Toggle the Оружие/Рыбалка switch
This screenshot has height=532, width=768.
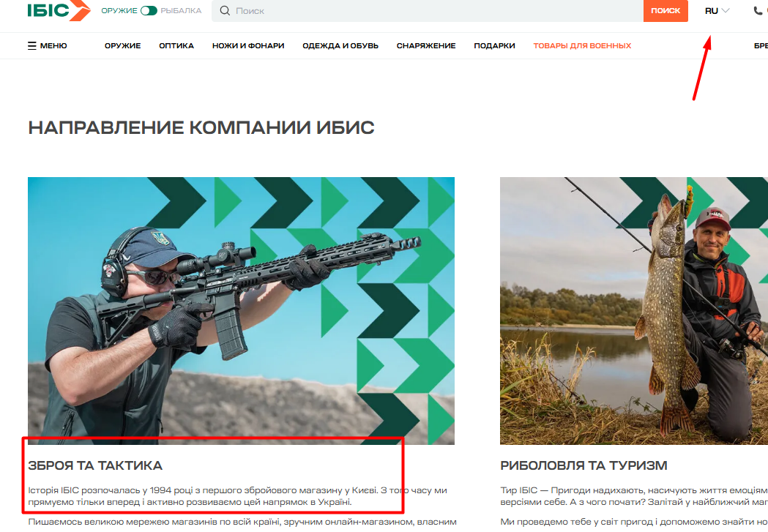tap(149, 11)
